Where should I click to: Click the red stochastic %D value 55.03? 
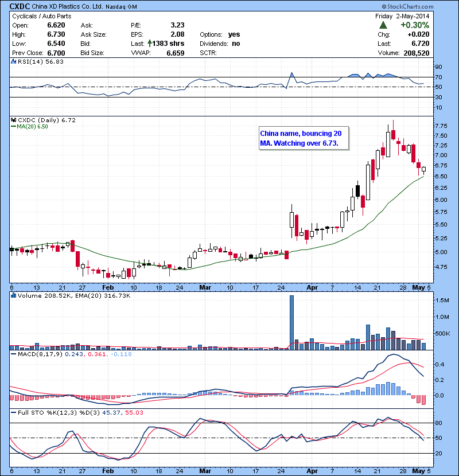coord(134,413)
